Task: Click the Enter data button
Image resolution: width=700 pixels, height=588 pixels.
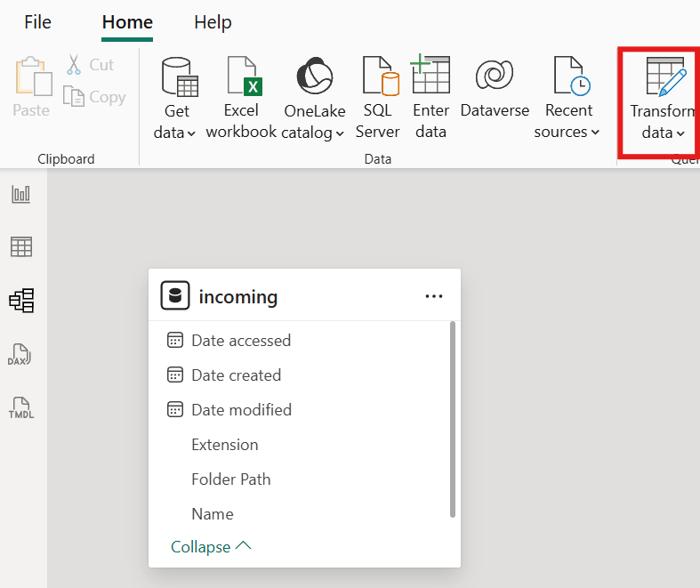Action: [430, 98]
